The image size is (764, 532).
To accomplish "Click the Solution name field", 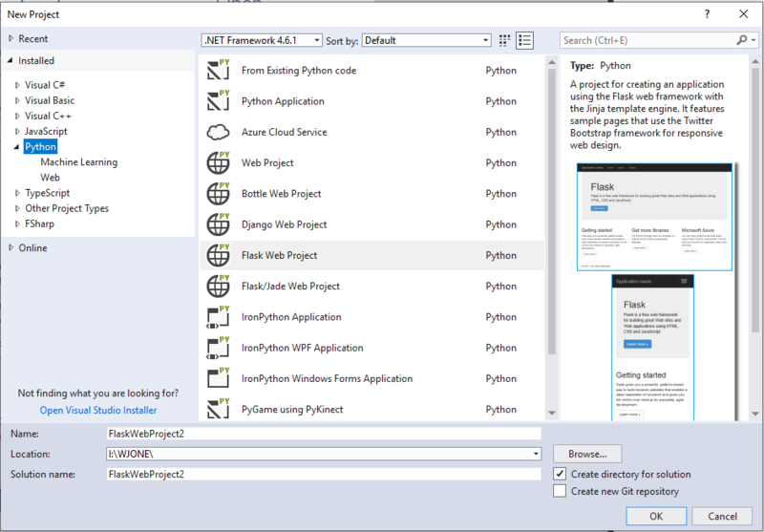I will pyautogui.click(x=324, y=474).
